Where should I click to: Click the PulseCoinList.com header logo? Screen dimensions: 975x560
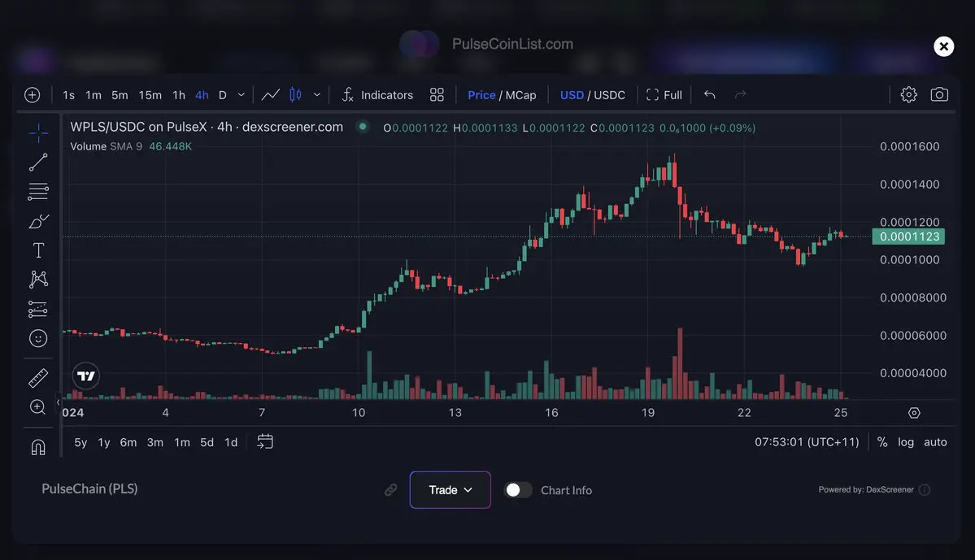click(486, 44)
